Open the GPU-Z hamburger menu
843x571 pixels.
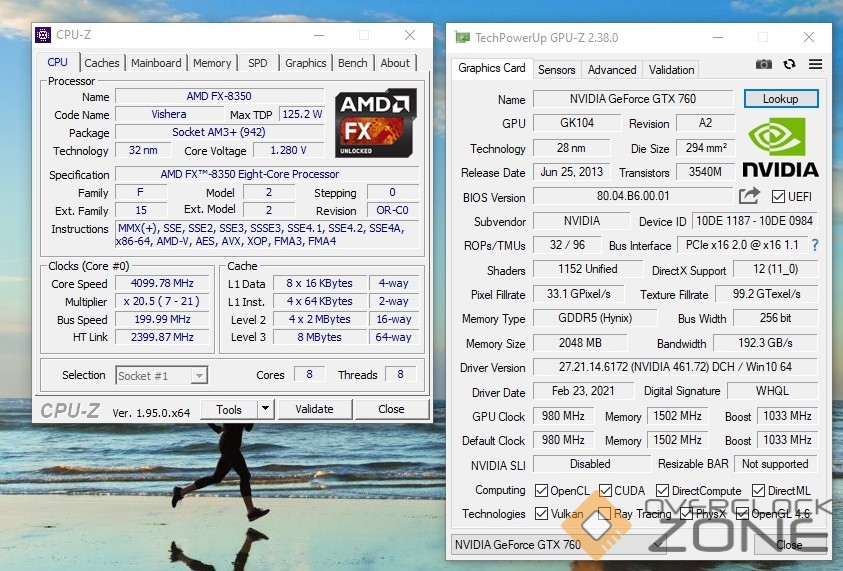pos(815,64)
